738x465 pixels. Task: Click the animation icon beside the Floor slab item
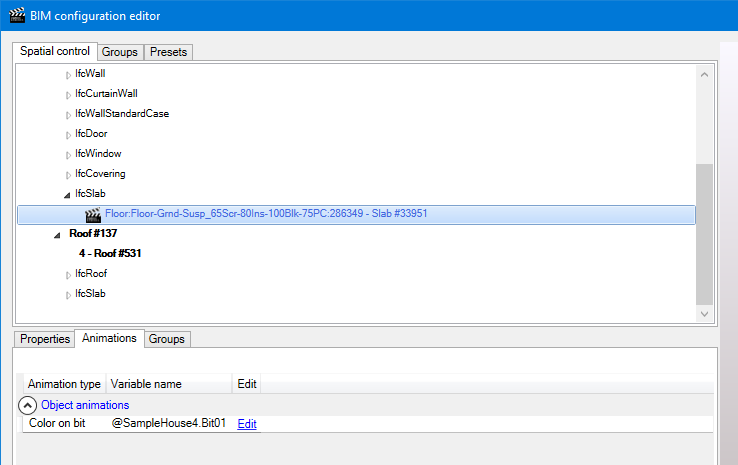tap(93, 214)
